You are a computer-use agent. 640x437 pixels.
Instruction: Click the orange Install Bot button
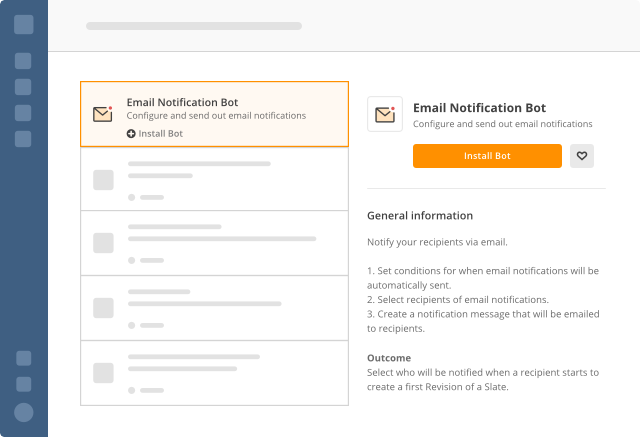click(x=487, y=156)
